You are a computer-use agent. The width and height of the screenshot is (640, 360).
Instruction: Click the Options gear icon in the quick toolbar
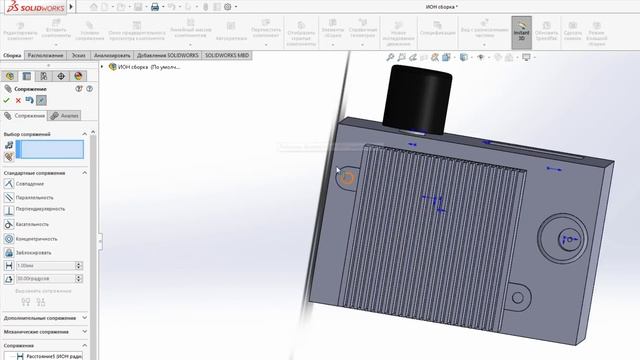[228, 7]
